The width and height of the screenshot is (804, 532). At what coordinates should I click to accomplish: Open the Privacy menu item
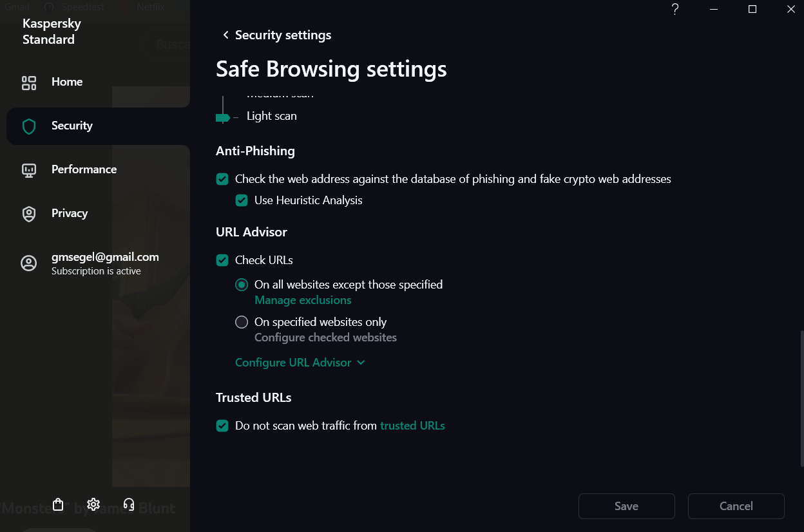[x=70, y=213]
